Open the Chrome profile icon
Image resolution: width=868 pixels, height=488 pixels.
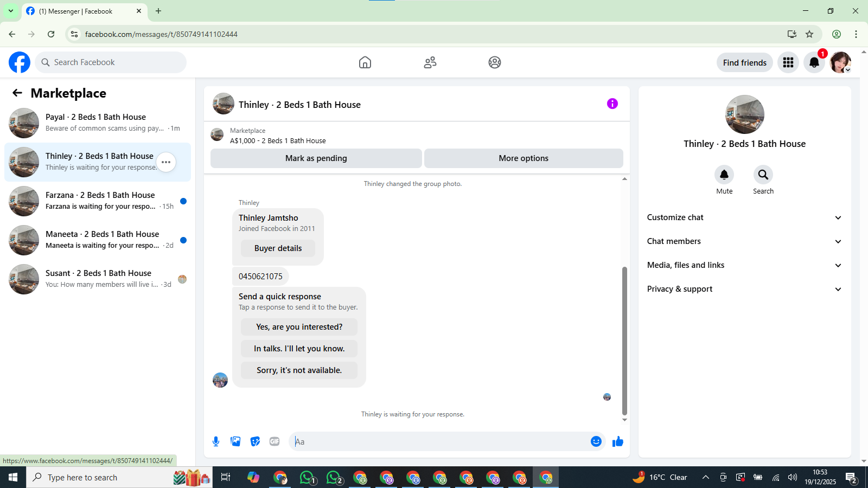pyautogui.click(x=837, y=34)
